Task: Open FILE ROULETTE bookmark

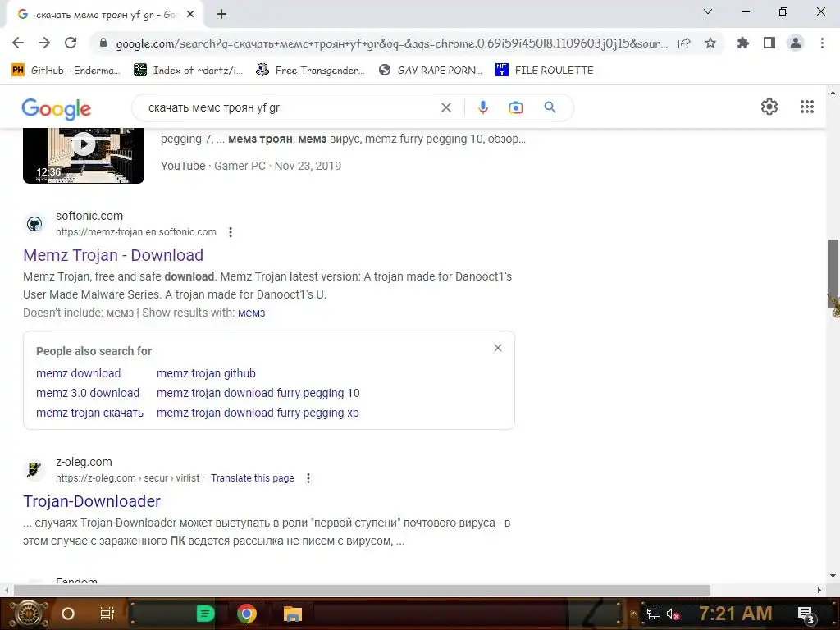Action: (x=545, y=71)
